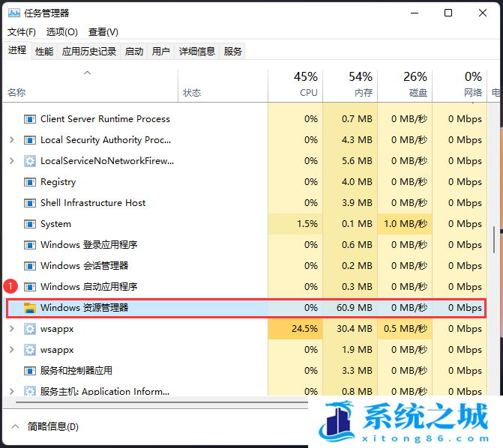Switch to the 应用历史记录 tab
This screenshot has width=503, height=448.
coord(89,51)
